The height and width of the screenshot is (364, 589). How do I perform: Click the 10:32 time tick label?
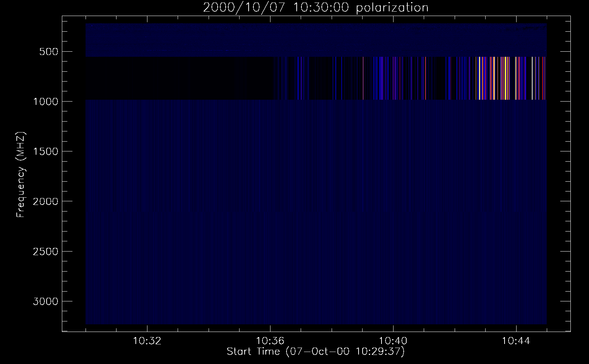coord(147,341)
